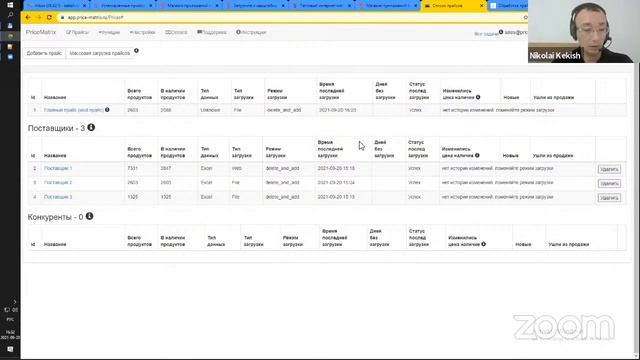Click Windows search icon in taskbar

pyautogui.click(x=10, y=15)
